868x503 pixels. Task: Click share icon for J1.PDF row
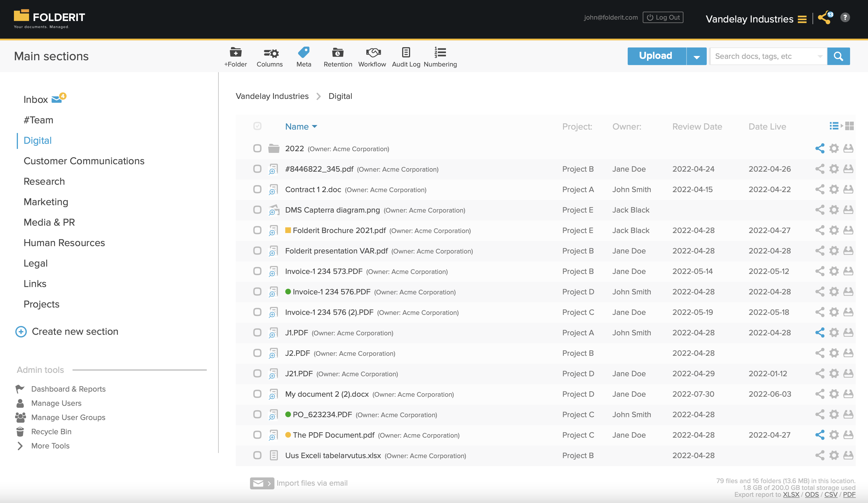[x=820, y=332]
